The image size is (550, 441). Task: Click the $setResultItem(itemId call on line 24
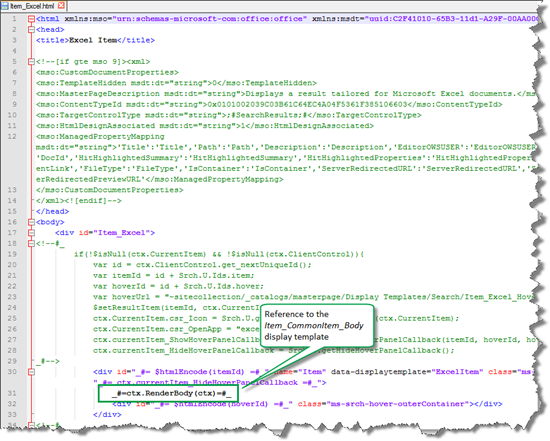click(176, 308)
